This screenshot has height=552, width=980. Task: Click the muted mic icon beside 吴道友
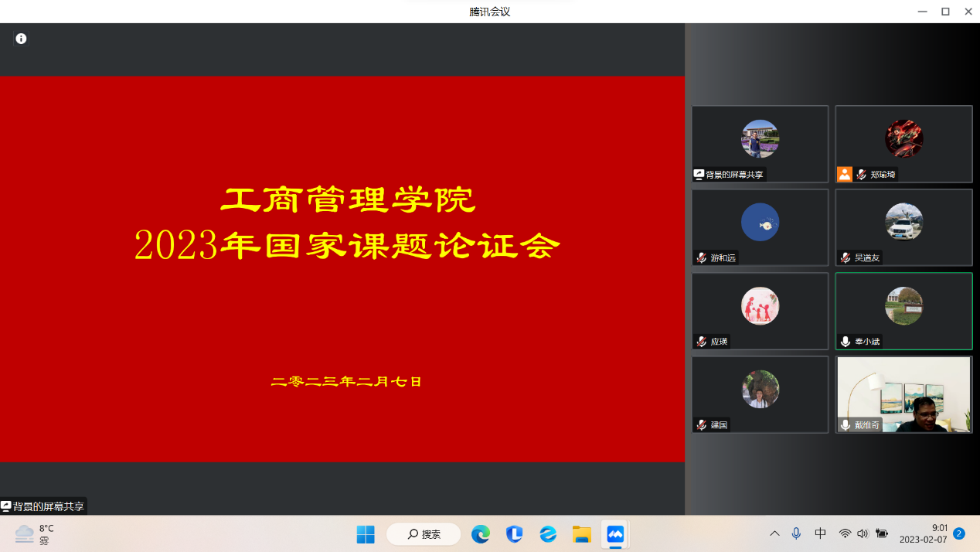click(846, 258)
